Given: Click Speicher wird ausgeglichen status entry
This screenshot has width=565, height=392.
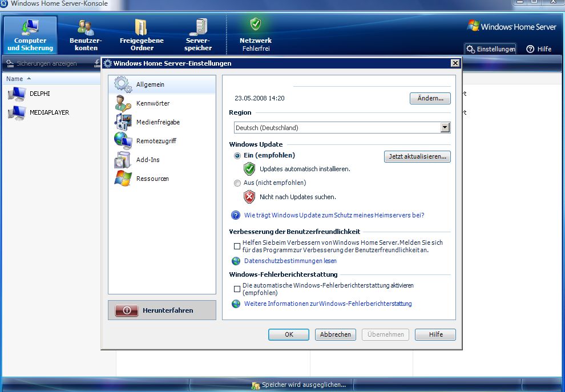Looking at the screenshot, I should click(298, 385).
